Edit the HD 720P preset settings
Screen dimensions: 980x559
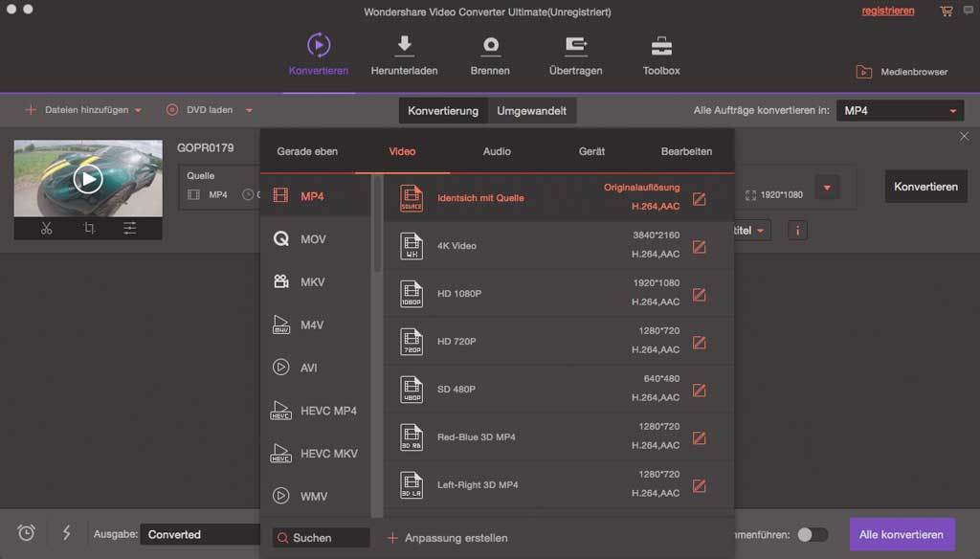700,343
